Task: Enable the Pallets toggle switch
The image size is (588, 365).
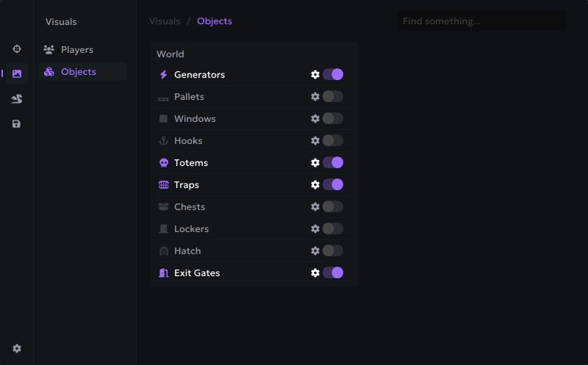Action: click(333, 97)
